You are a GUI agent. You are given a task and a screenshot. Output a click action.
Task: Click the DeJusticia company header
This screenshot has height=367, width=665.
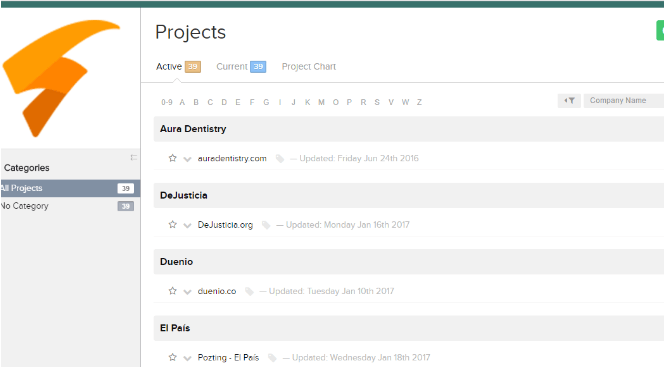(x=184, y=196)
